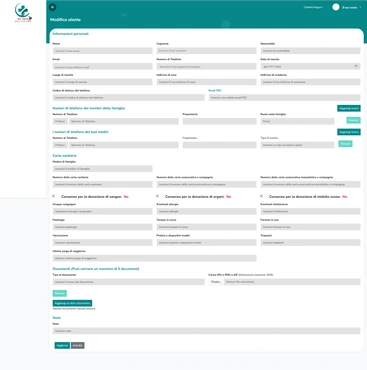Focus the Patologie input field
The width and height of the screenshot is (367, 370).
coord(102,227)
